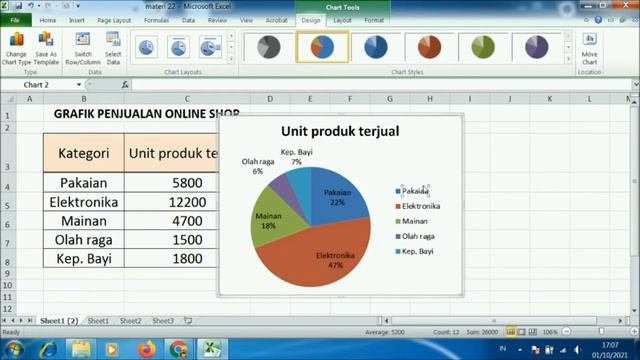This screenshot has height=360, width=640.
Task: Click the Undo icon
Action: click(31, 6)
